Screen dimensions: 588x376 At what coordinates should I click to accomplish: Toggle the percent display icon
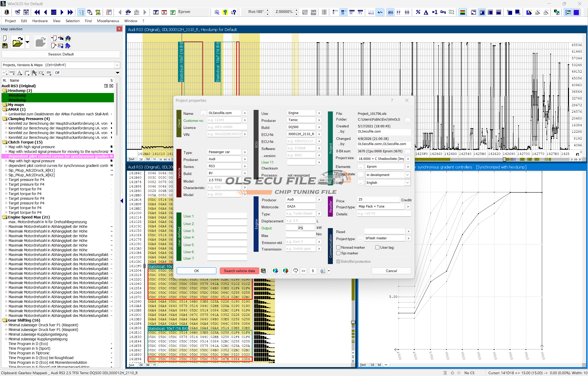click(418, 12)
